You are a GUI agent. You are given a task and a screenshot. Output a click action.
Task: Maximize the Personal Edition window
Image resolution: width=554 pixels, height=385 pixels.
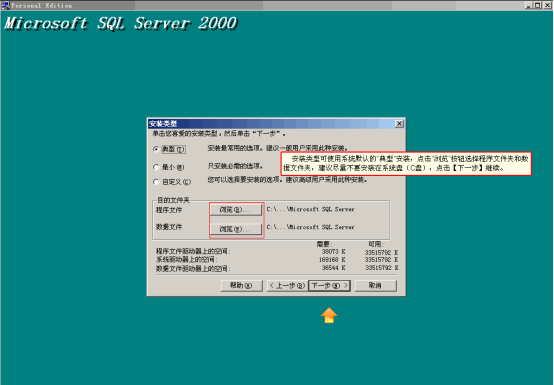tap(537, 5)
